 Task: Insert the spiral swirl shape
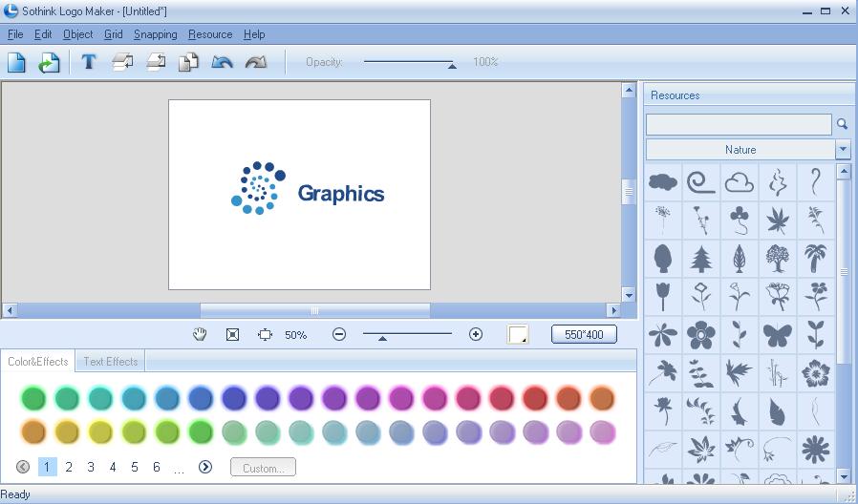pyautogui.click(x=701, y=181)
